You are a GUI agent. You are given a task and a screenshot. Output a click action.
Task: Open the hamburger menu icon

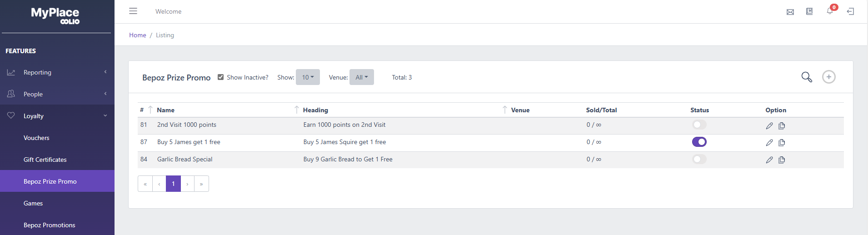click(x=133, y=11)
